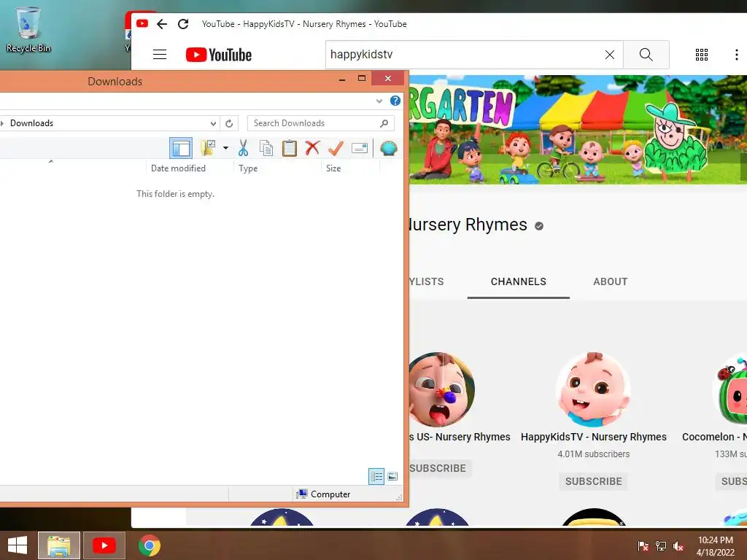Select the Recycle Bin desktop icon
This screenshot has width=747, height=560.
click(x=28, y=29)
